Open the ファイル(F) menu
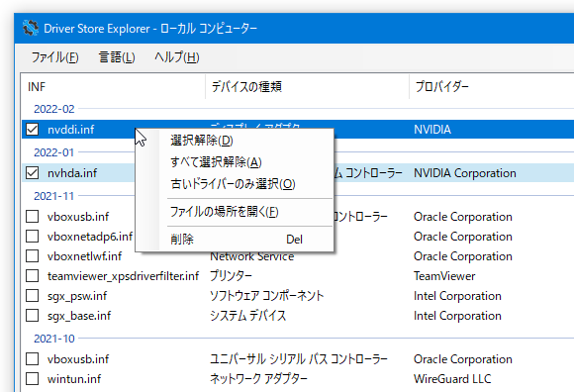This screenshot has height=392, width=574. pos(54,57)
